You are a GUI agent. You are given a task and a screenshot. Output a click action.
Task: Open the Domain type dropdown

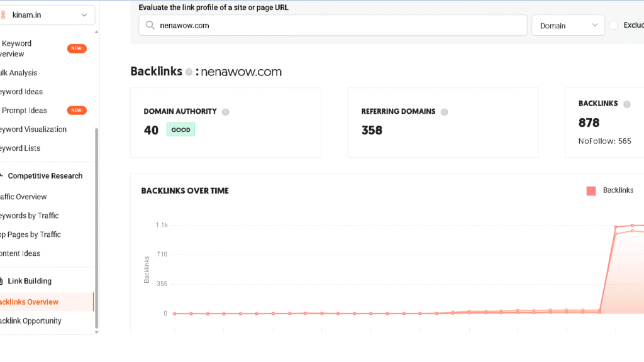[568, 25]
